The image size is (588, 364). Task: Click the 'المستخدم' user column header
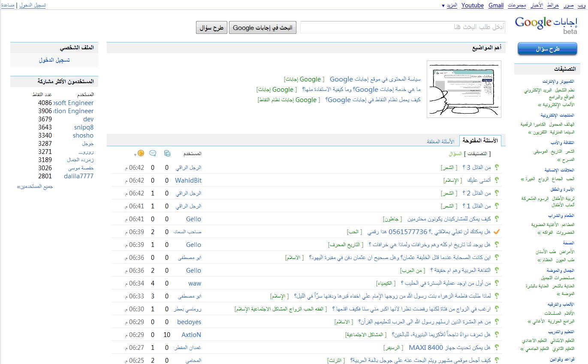193,153
